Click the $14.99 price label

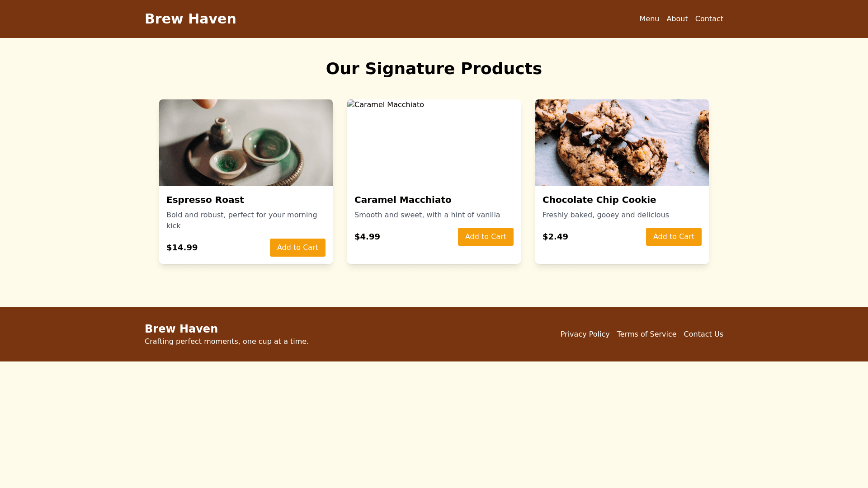(x=182, y=248)
